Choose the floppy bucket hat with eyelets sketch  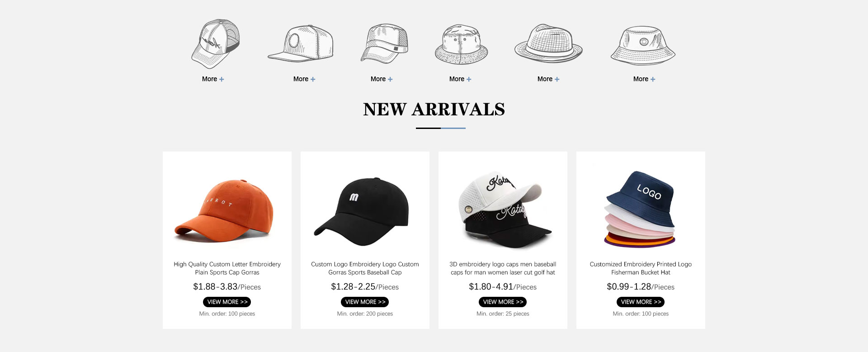(x=462, y=44)
